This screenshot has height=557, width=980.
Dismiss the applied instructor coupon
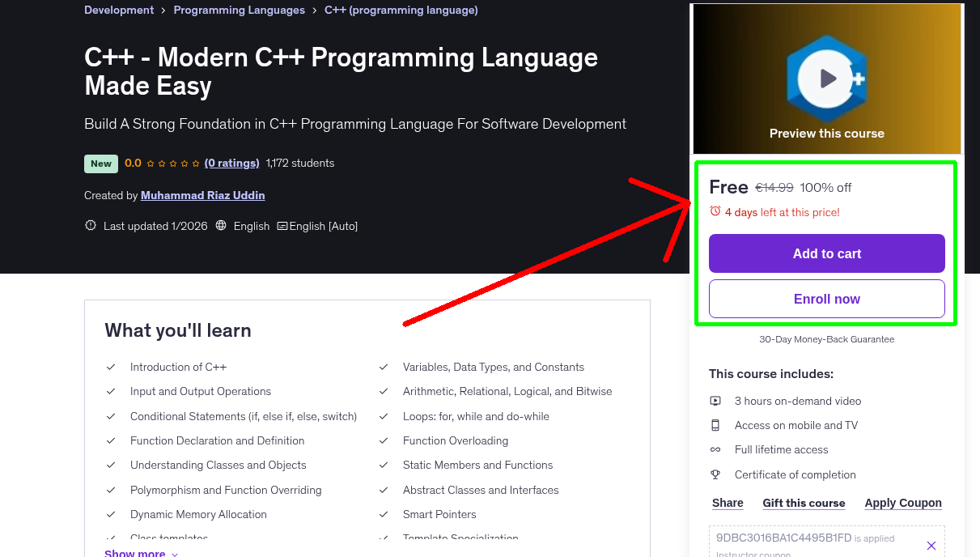tap(931, 545)
